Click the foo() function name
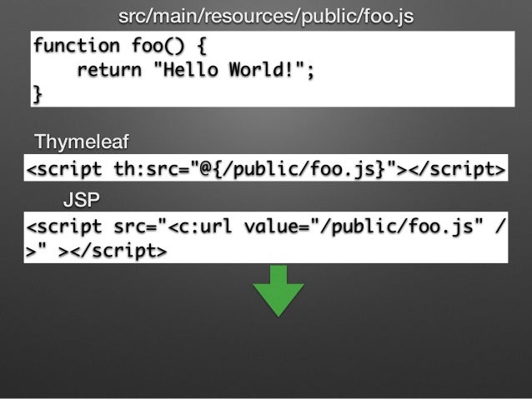The image size is (532, 399). [x=158, y=46]
